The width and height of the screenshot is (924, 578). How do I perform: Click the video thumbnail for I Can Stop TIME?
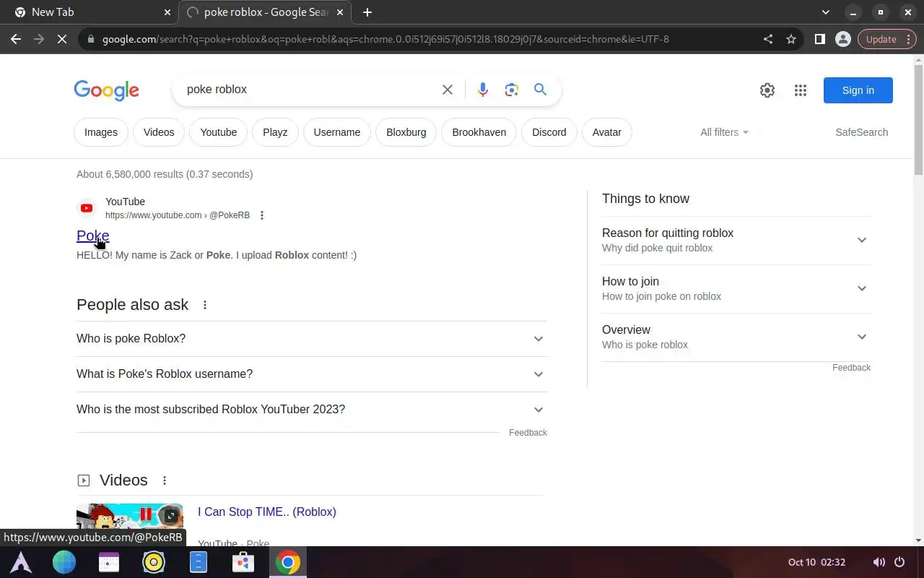point(130,525)
